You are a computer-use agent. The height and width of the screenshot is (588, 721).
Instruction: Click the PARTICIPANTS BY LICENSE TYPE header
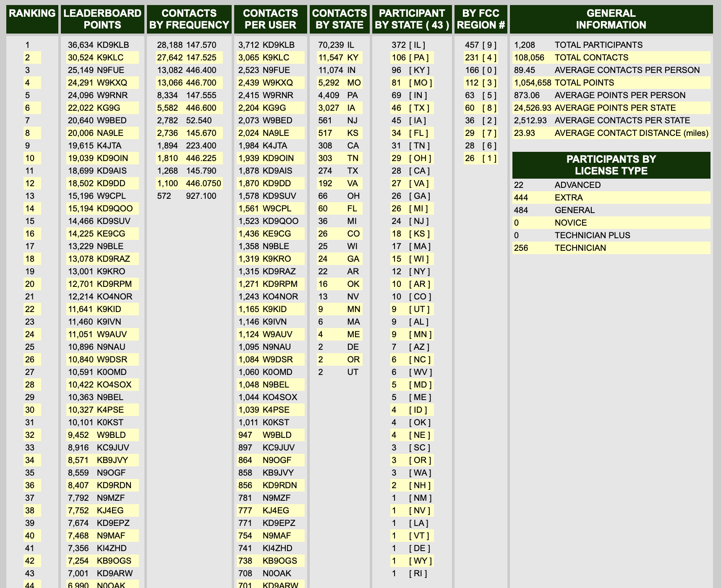point(611,165)
